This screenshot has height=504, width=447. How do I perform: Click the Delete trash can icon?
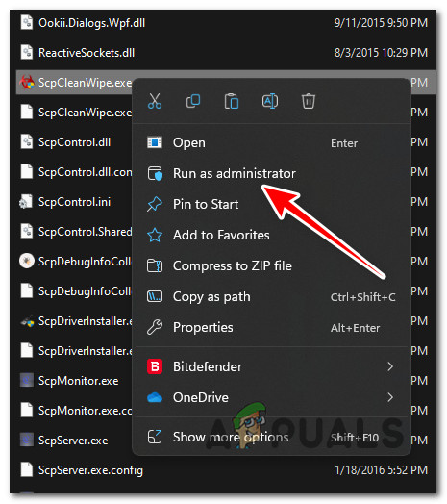pyautogui.click(x=309, y=101)
